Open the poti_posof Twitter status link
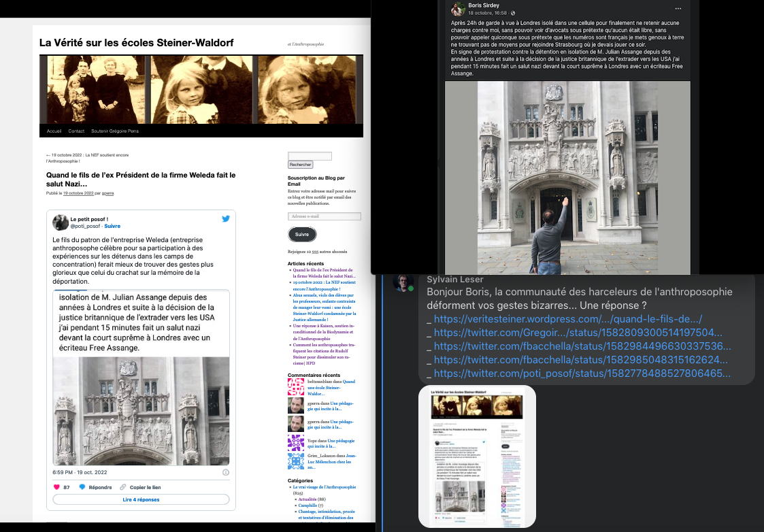764x532 pixels. [x=582, y=373]
